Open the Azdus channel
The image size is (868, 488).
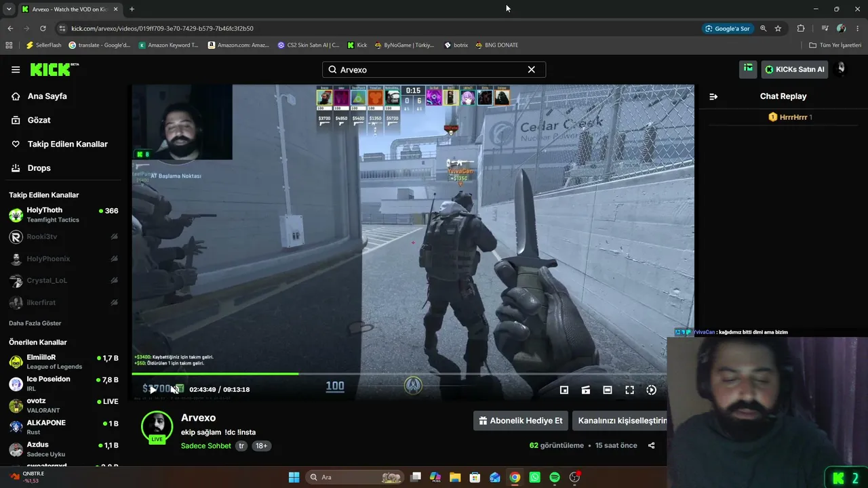[64, 449]
